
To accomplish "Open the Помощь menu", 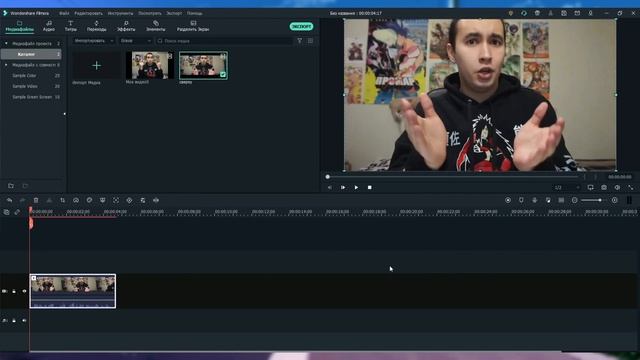I will 195,13.
